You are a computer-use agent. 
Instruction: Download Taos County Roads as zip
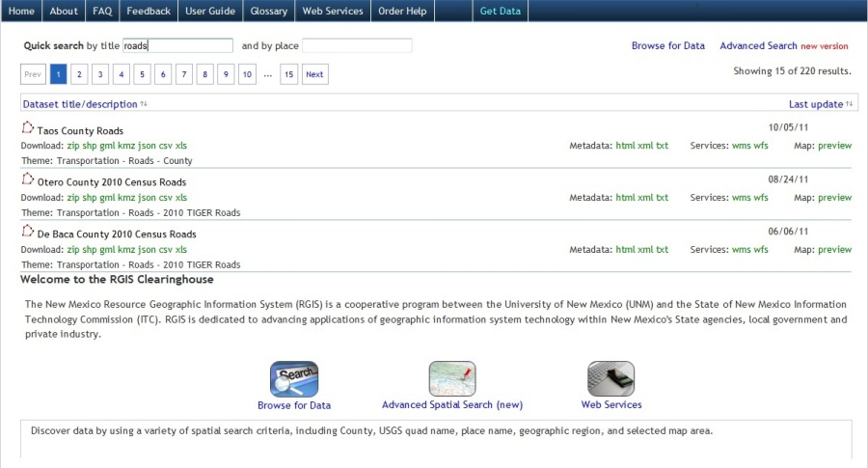click(73, 146)
